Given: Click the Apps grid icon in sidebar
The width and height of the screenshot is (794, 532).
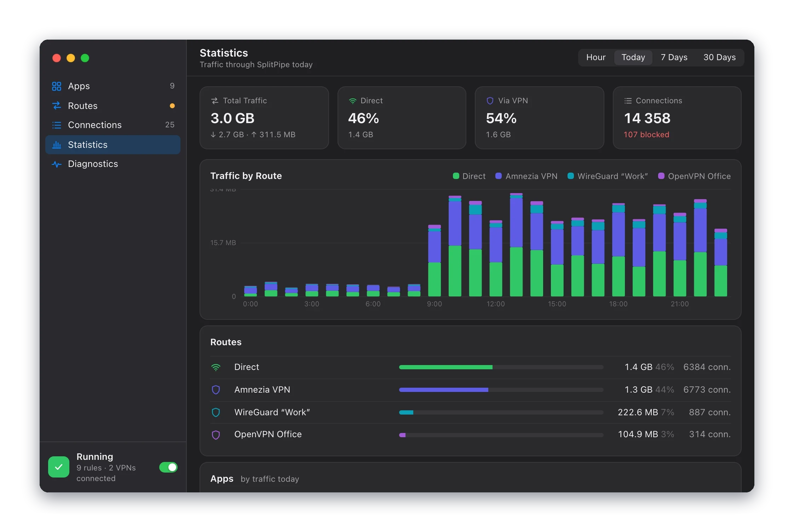Looking at the screenshot, I should tap(57, 86).
